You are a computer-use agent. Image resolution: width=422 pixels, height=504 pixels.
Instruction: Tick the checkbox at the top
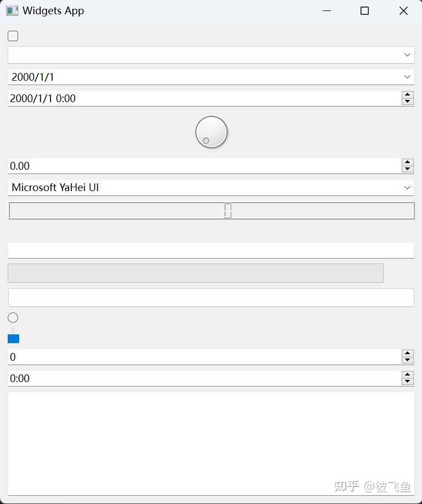point(13,36)
